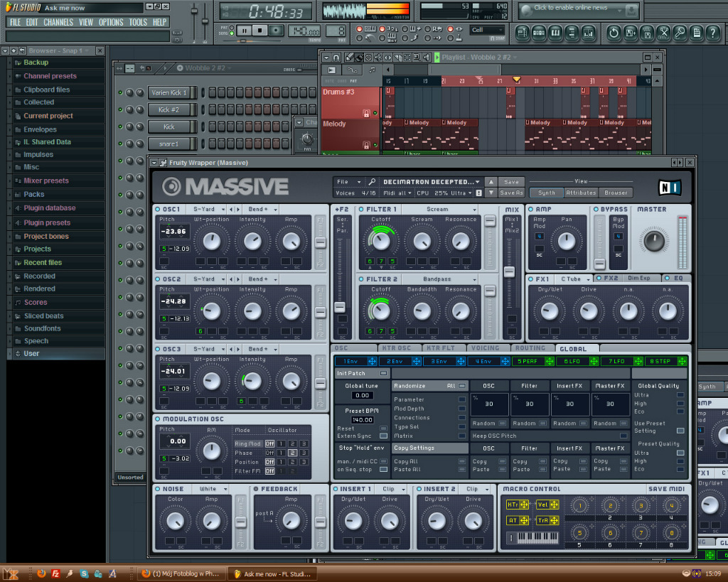The height and width of the screenshot is (582, 728).
Task: Open the FX1 C Tube effect dropdown
Action: (574, 279)
